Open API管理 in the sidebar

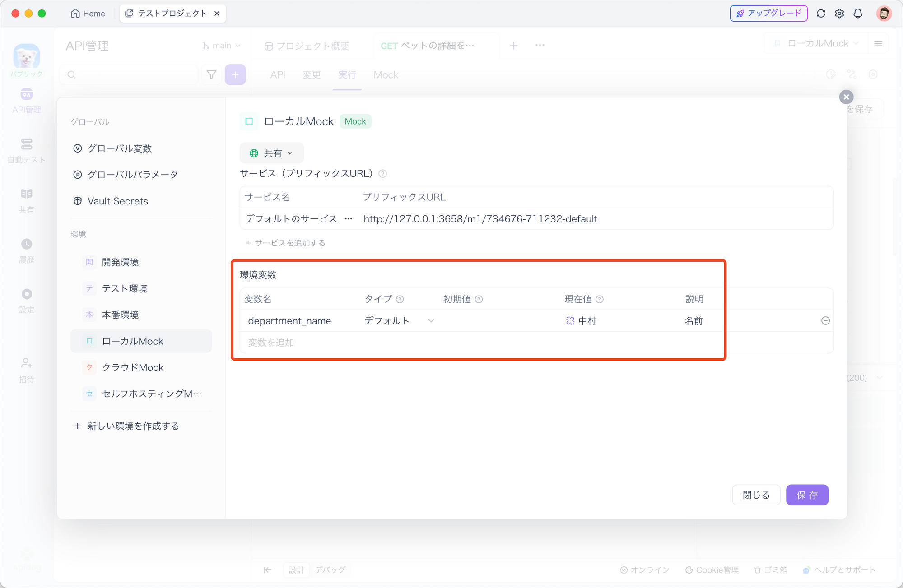27,101
